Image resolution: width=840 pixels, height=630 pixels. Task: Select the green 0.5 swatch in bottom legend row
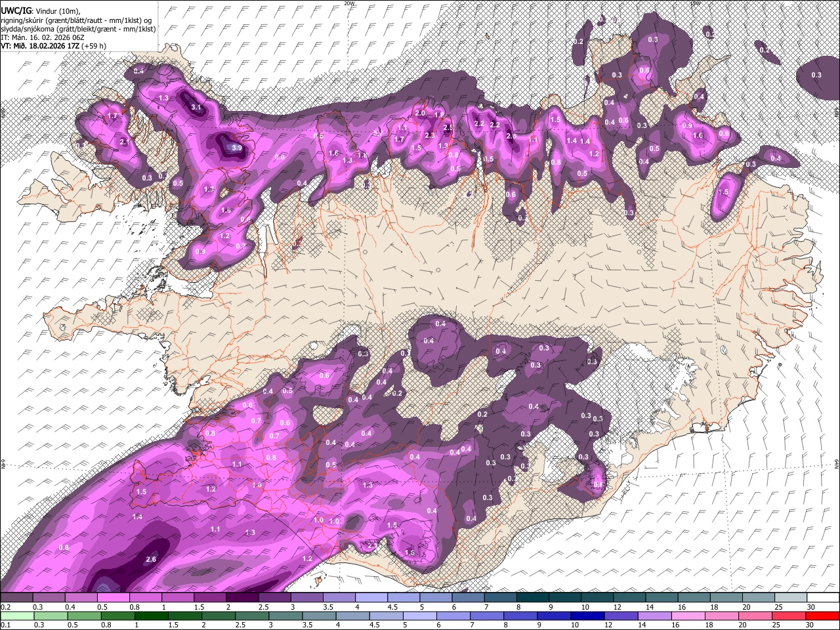[x=84, y=616]
